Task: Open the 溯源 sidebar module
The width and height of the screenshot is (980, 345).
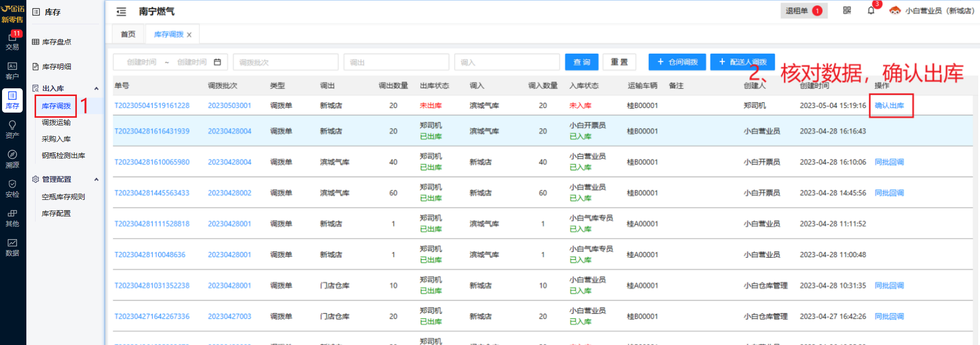Action: [12, 159]
